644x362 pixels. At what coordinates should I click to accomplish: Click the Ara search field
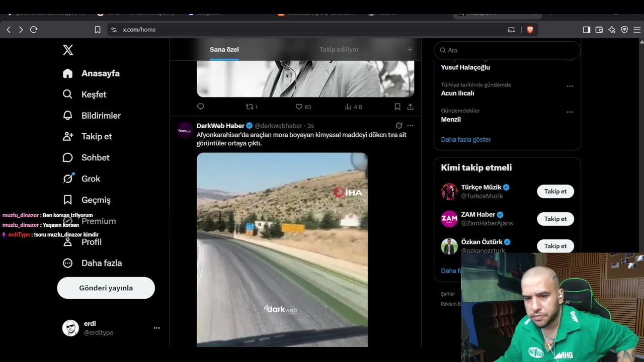[x=507, y=50]
